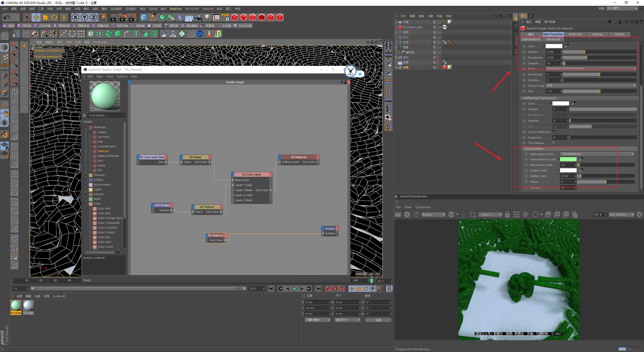Switch to the Coating tab

point(597,34)
